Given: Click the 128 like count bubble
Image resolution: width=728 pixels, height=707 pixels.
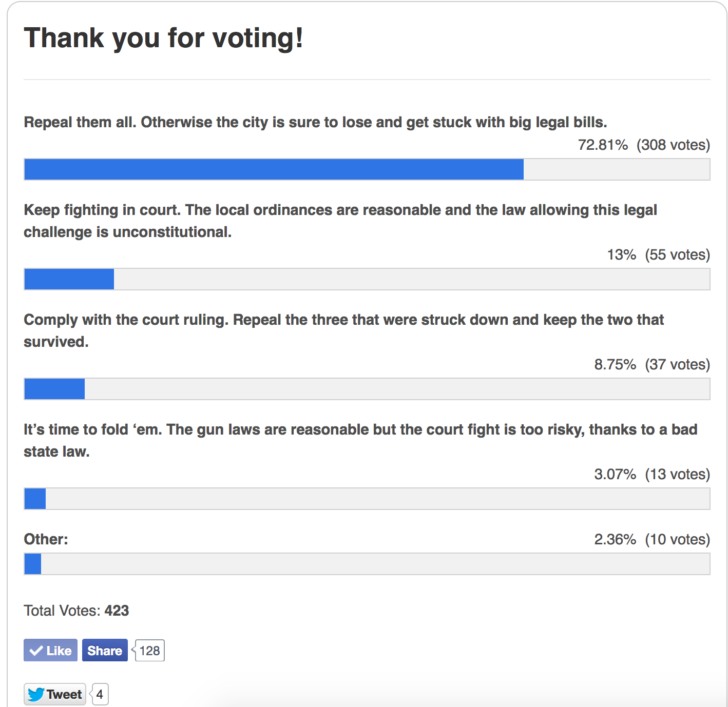Looking at the screenshot, I should click(149, 651).
